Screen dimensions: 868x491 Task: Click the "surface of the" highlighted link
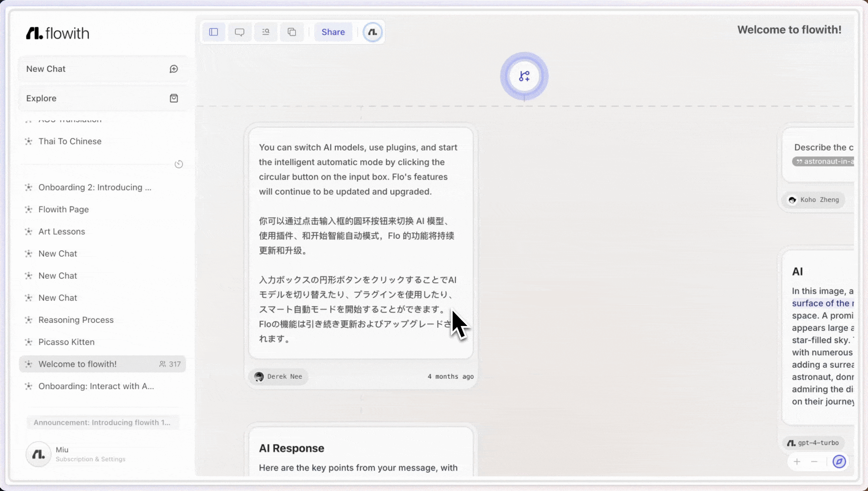pos(823,303)
